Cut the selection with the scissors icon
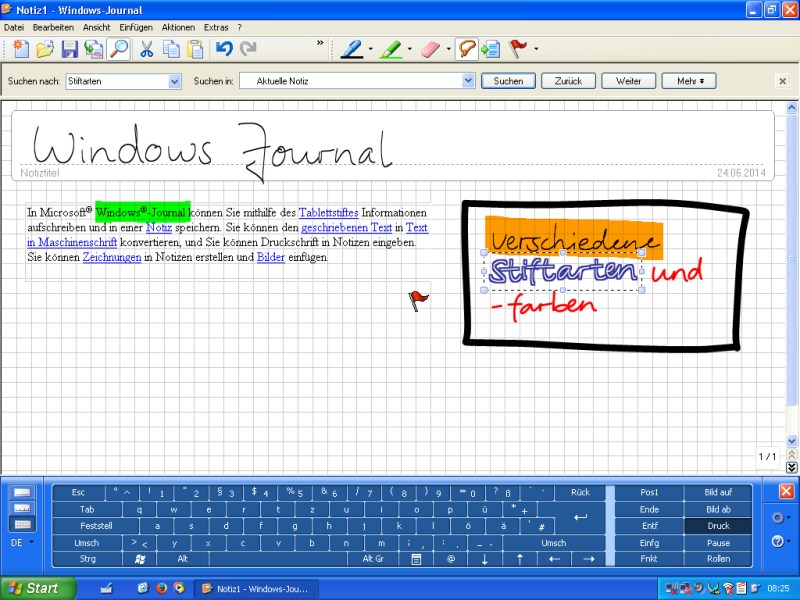Screen dimensions: 800x600 [x=146, y=49]
